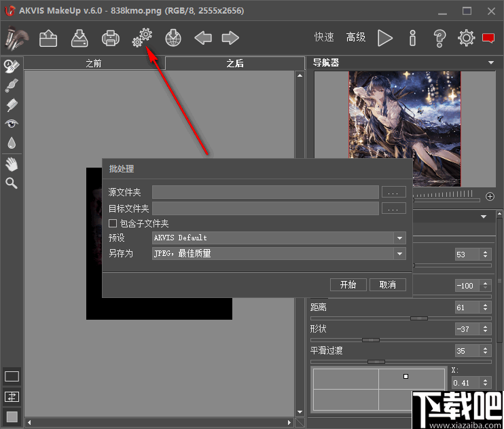Viewport: 504px width, 429px height.
Task: Select the smoothing brush tool in left sidebar
Action: point(12,86)
